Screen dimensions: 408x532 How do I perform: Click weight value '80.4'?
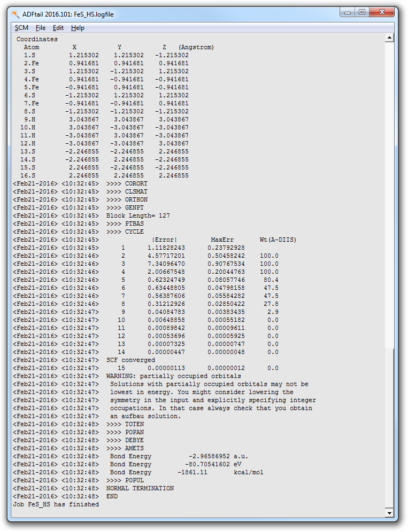[271, 280]
